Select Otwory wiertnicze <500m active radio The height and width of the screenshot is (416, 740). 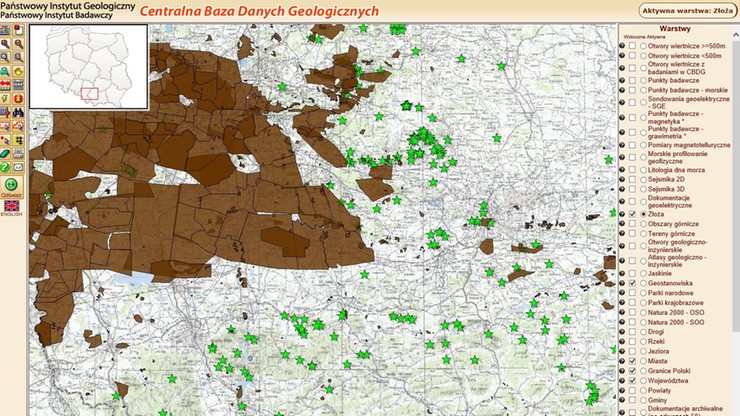[x=643, y=56]
